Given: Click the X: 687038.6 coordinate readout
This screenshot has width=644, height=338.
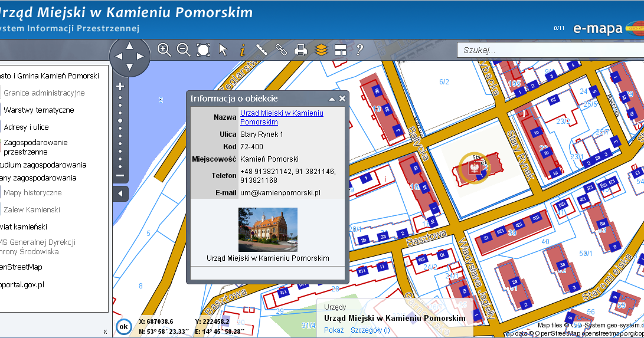Looking at the screenshot, I should point(156,321).
